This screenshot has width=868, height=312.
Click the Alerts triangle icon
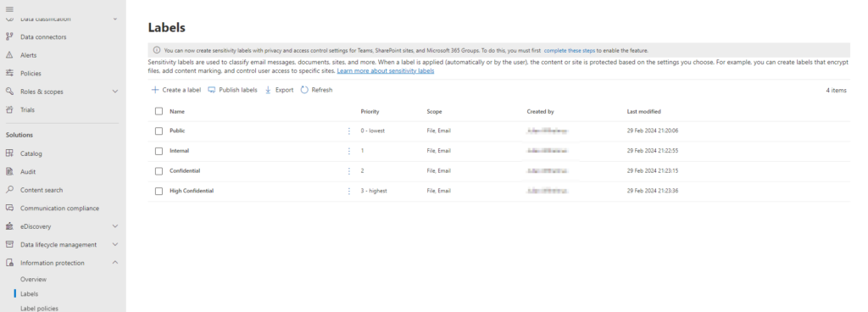pos(9,55)
